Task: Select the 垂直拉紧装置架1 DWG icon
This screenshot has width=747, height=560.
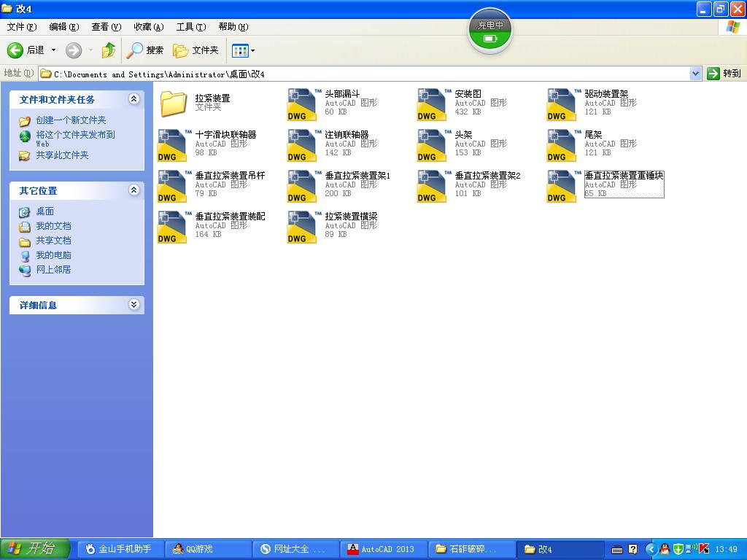Action: pos(302,186)
